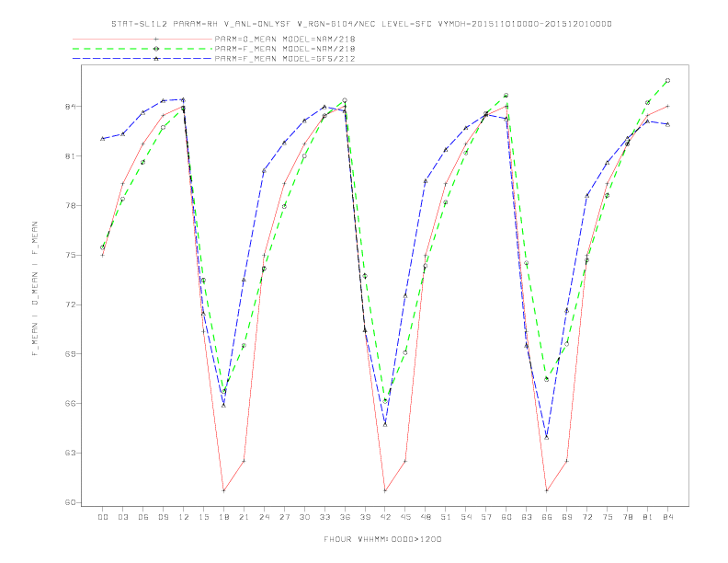The width and height of the screenshot is (728, 563).
Task: Click x-axis forecast hour label 81
Action: [x=648, y=517]
